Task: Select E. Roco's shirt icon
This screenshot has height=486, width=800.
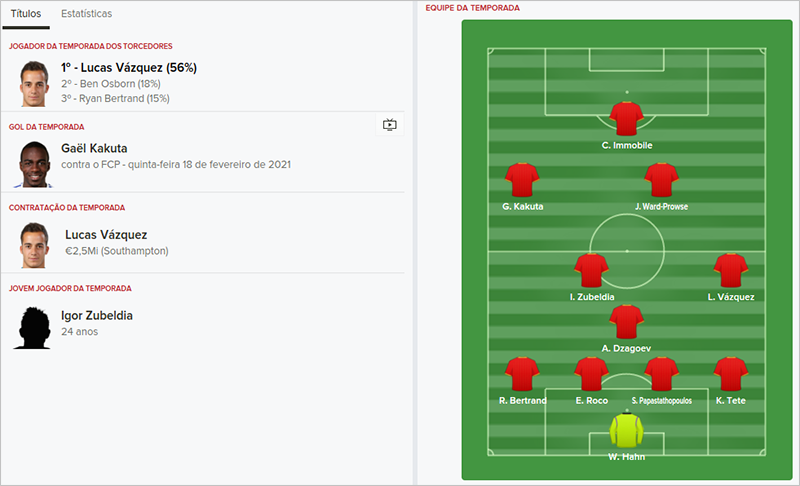Action: (x=591, y=374)
